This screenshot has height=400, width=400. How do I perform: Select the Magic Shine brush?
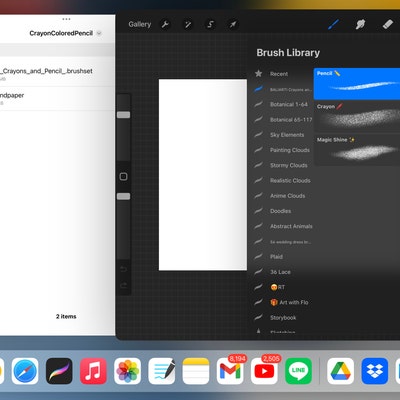[x=357, y=149]
